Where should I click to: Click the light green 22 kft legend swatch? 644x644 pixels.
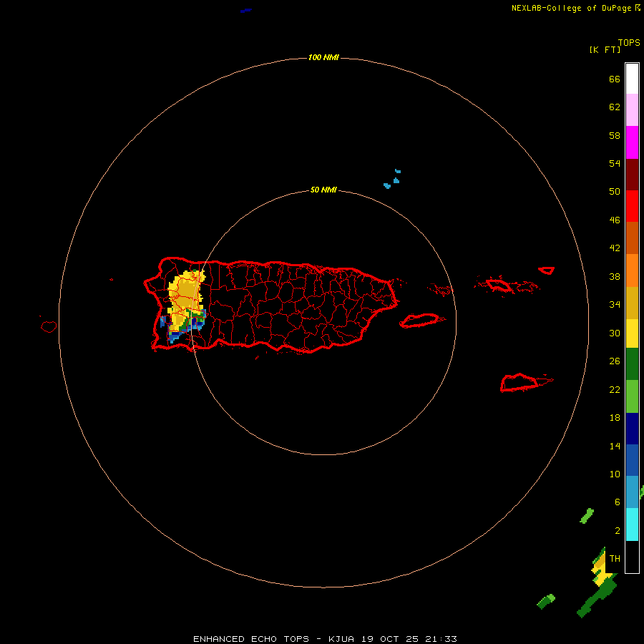click(632, 396)
